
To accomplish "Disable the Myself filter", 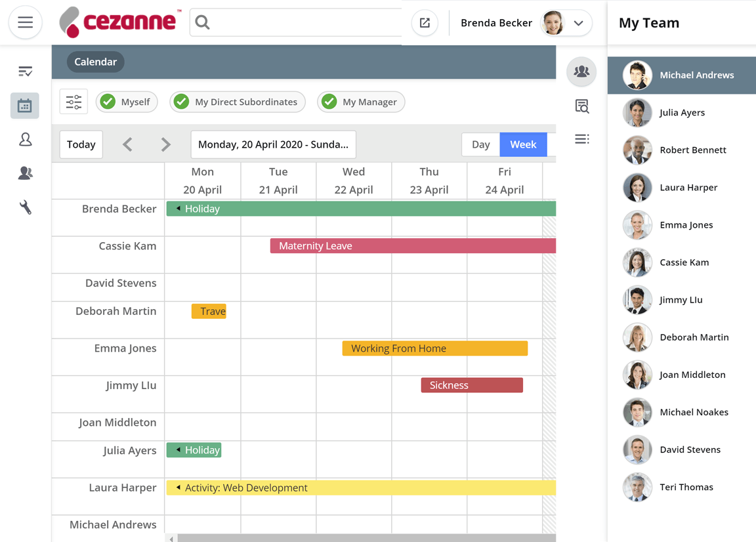I will pos(127,102).
